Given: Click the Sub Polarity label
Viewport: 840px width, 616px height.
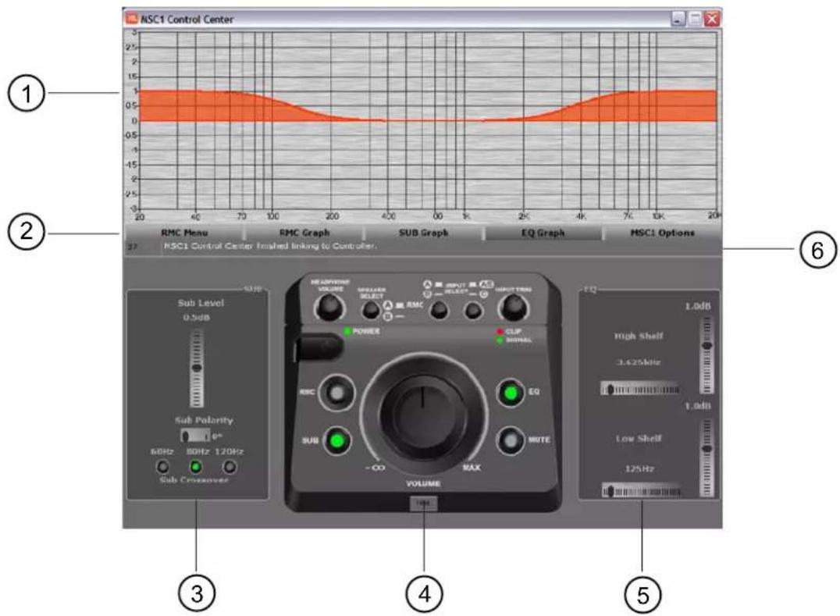Looking at the screenshot, I should (x=204, y=420).
